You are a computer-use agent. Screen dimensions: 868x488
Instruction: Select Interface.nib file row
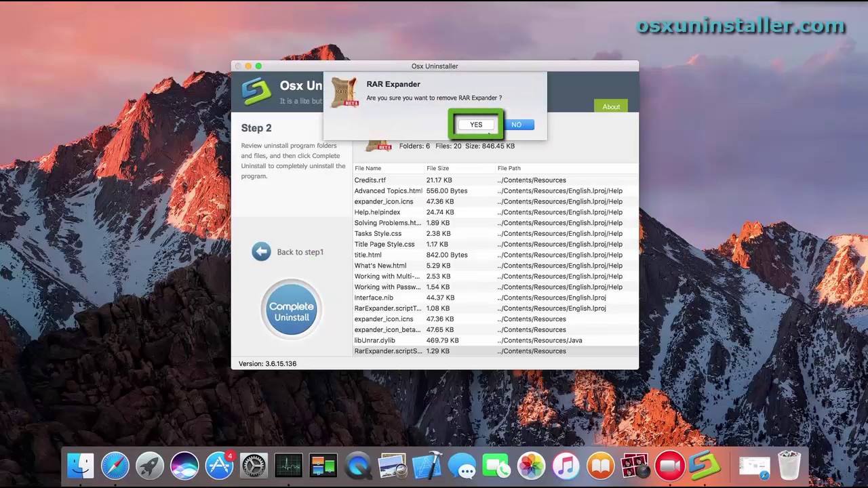496,298
